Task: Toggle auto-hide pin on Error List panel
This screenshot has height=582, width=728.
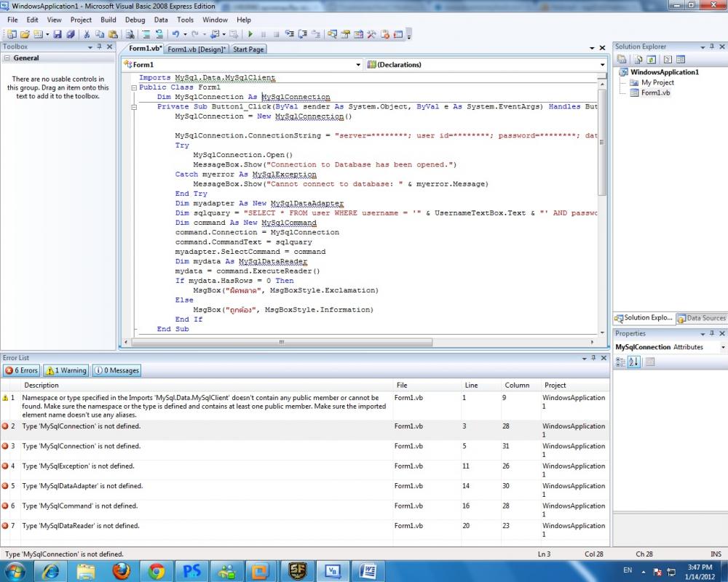Action: (593, 358)
